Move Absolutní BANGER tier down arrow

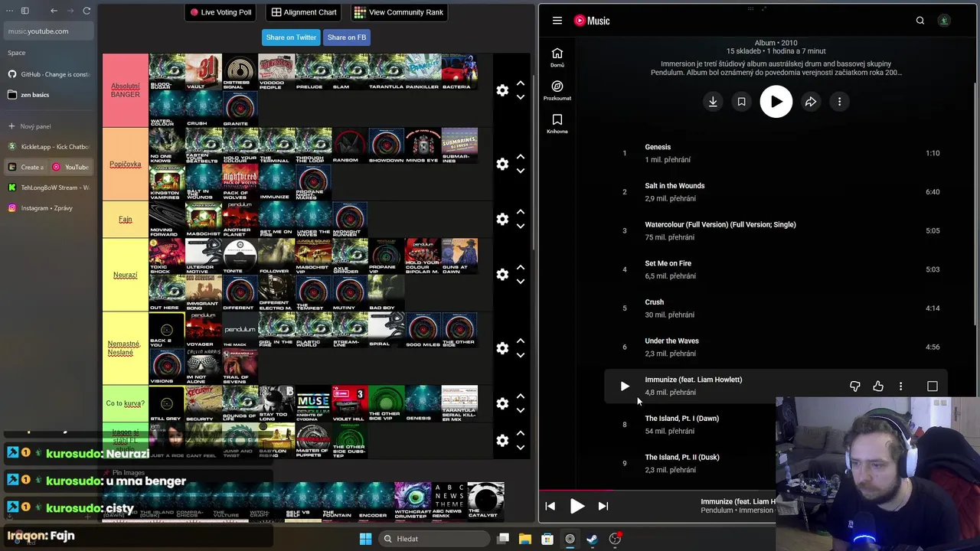(521, 97)
